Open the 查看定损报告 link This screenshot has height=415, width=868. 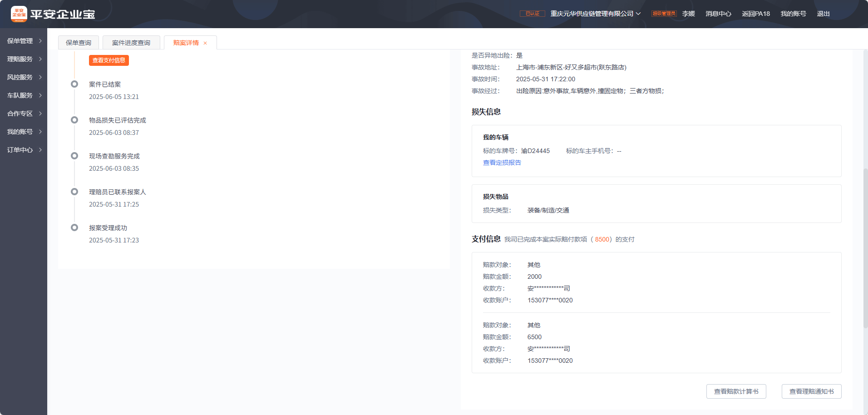[502, 163]
